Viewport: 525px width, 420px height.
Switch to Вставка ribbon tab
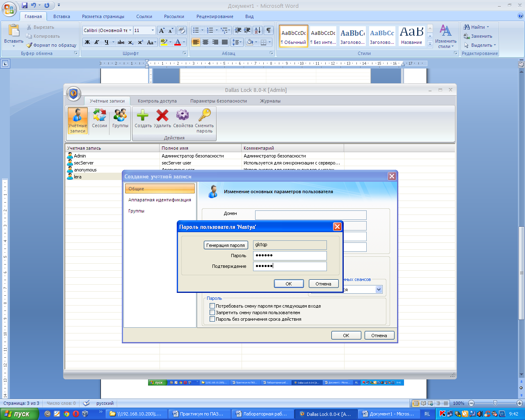point(62,16)
